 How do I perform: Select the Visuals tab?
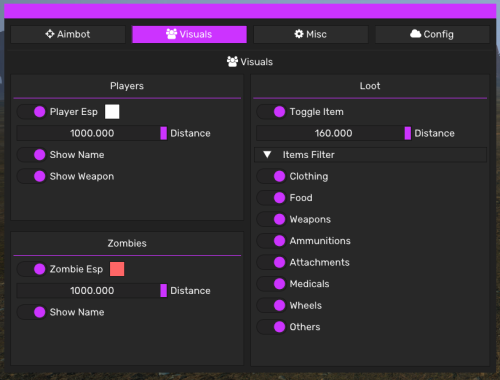coord(189,34)
